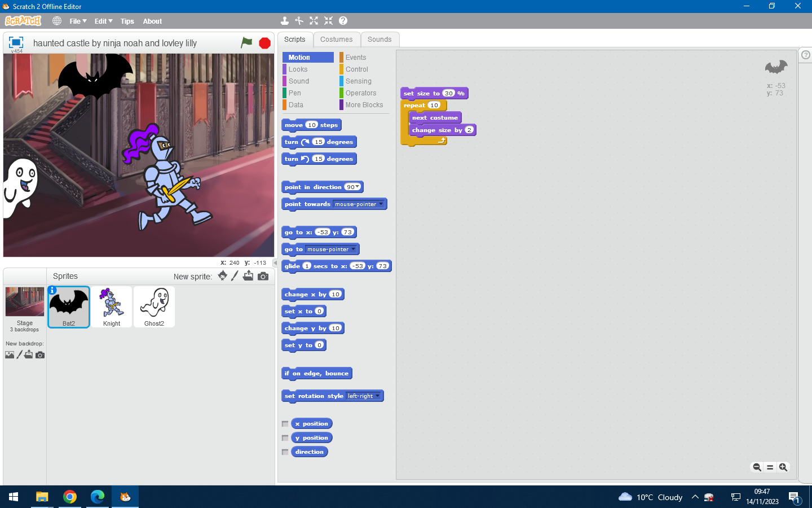Select the Knight sprite thumbnail
Viewport: 812px width, 508px height.
[112, 306]
